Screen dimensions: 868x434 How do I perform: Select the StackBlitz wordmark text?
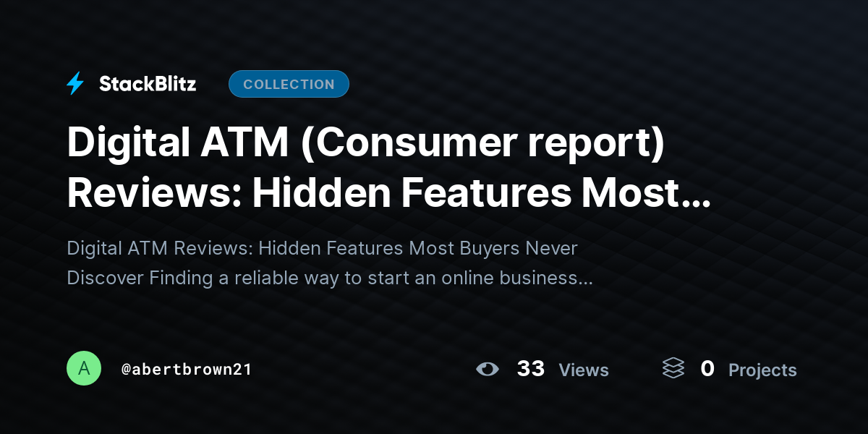148,84
